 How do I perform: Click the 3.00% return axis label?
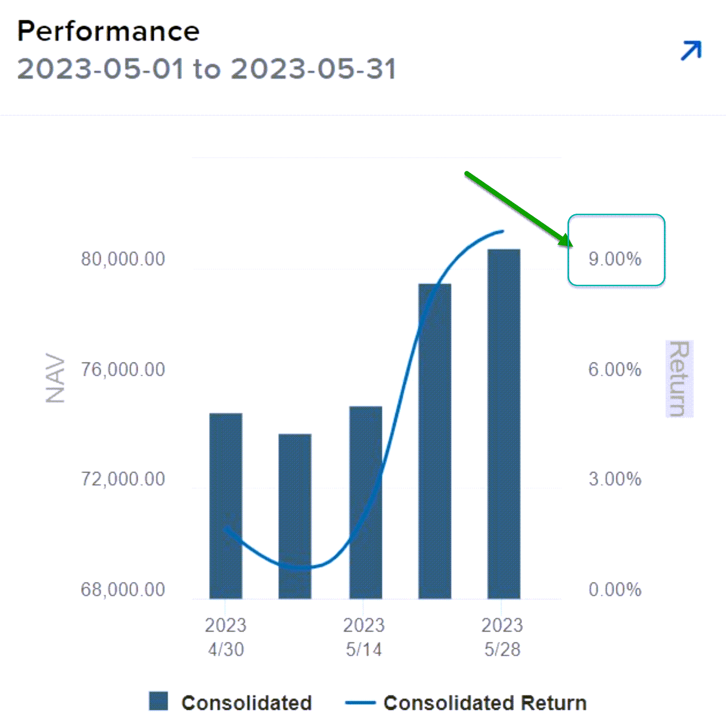pyautogui.click(x=615, y=479)
